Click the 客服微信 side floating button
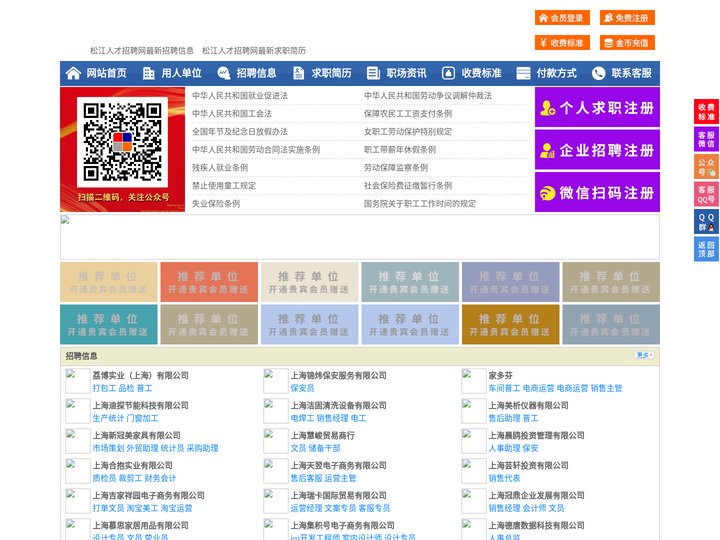Screen dimensions: 720x540 click(x=706, y=139)
